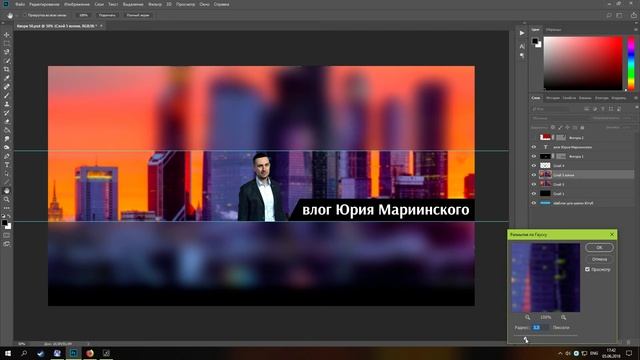Toggle visibility of the 'Фигура 1' layer

533,156
